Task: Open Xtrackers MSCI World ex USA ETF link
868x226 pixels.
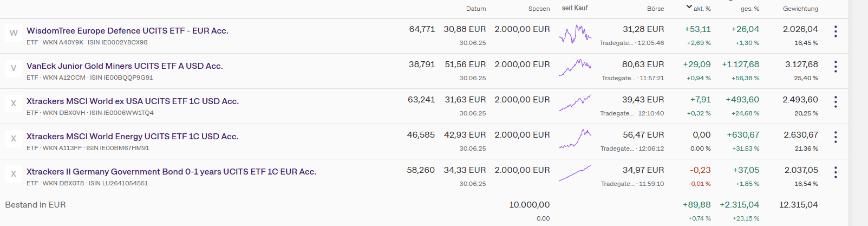Action: click(x=133, y=101)
